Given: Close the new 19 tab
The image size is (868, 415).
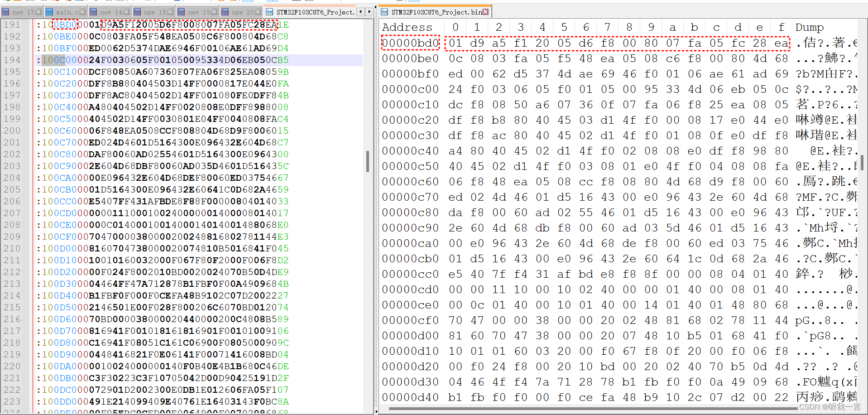Looking at the screenshot, I should click(x=214, y=12).
